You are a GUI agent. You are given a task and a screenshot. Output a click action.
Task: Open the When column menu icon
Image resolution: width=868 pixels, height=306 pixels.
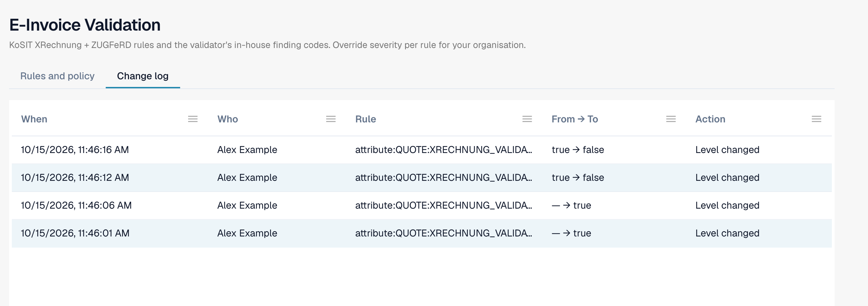[x=193, y=119]
